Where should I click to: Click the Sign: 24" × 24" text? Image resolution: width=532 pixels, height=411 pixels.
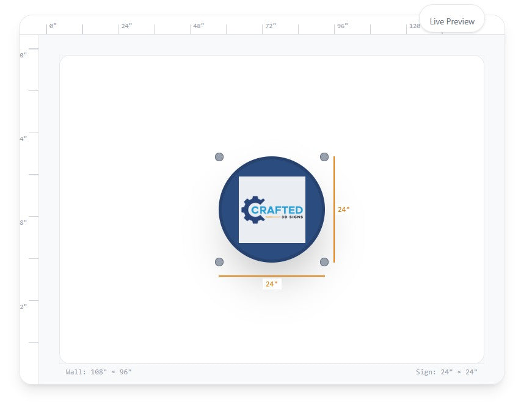point(446,372)
